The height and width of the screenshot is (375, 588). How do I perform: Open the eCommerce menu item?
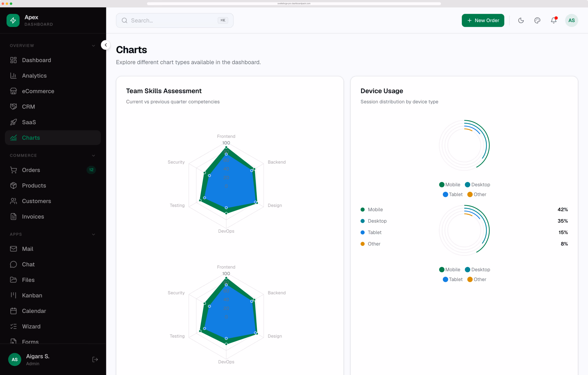53,91
